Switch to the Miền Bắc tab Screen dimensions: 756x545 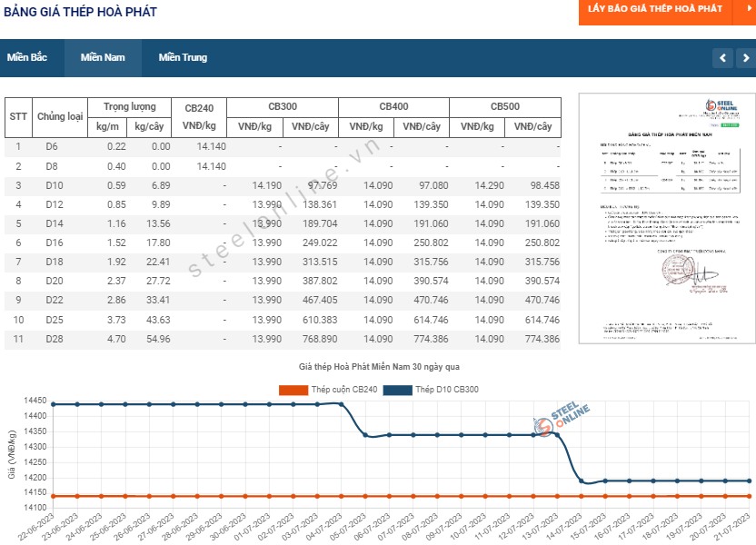[x=27, y=57]
